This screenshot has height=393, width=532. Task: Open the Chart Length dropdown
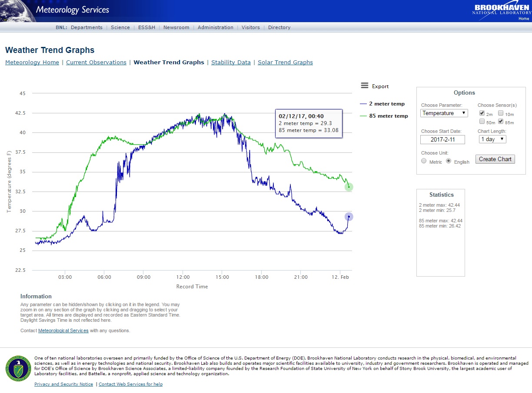point(492,139)
